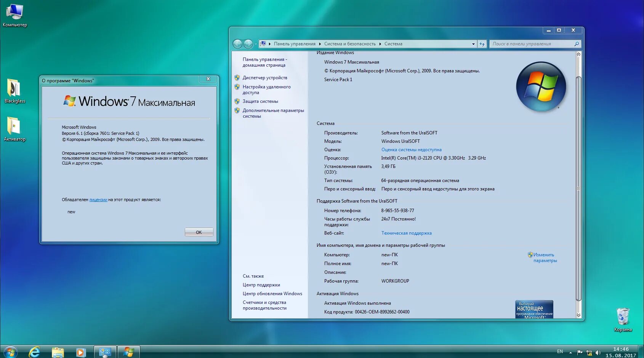The height and width of the screenshot is (358, 644).
Task: Select Панель управления in the breadcrumb
Action: click(295, 44)
